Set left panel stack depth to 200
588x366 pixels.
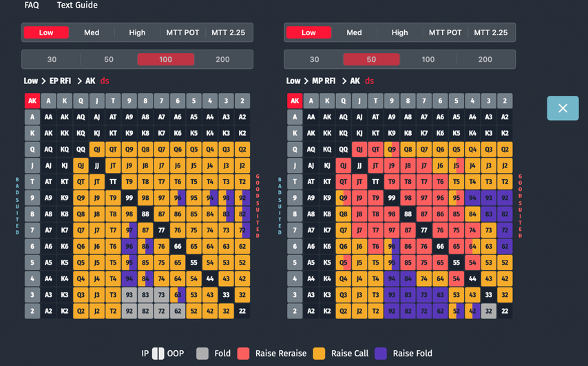(222, 59)
